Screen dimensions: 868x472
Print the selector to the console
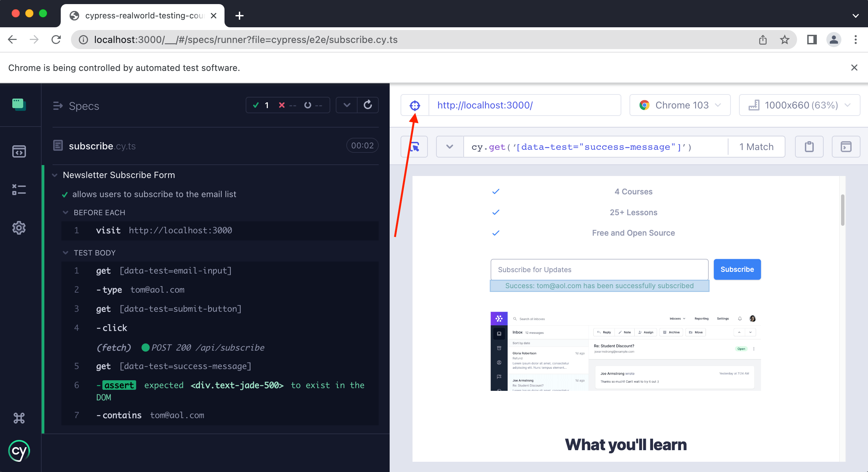coord(846,147)
